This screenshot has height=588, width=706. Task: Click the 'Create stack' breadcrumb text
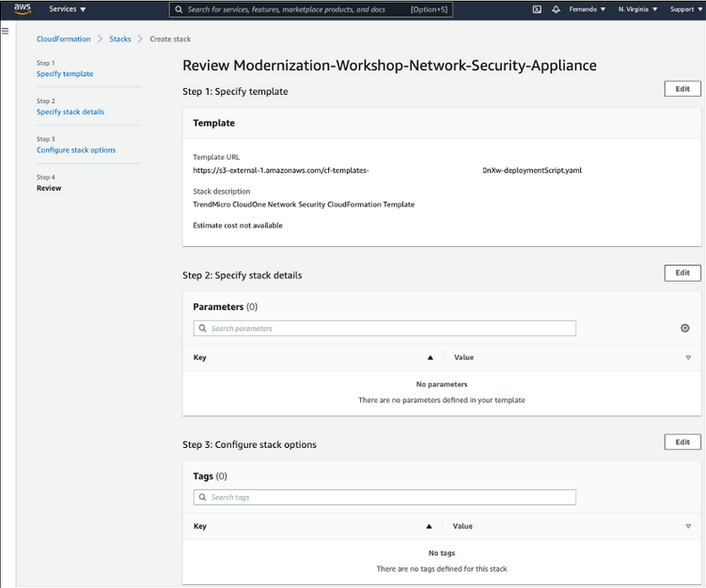170,39
